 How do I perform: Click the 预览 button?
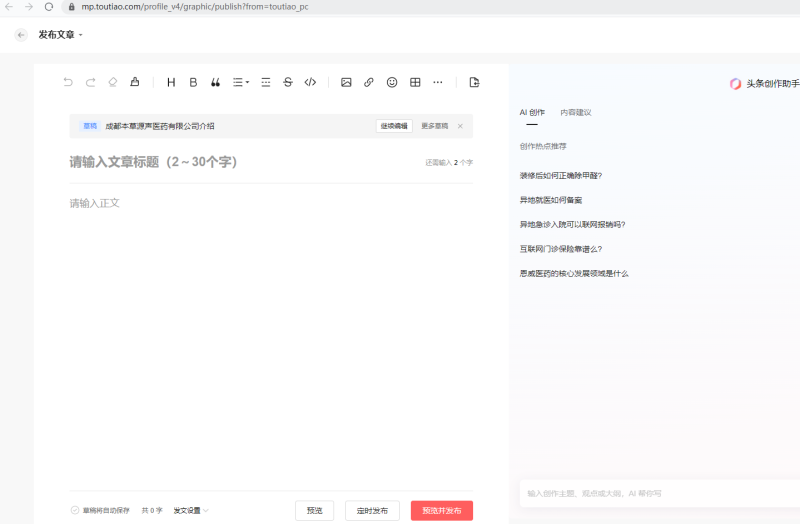[314, 510]
